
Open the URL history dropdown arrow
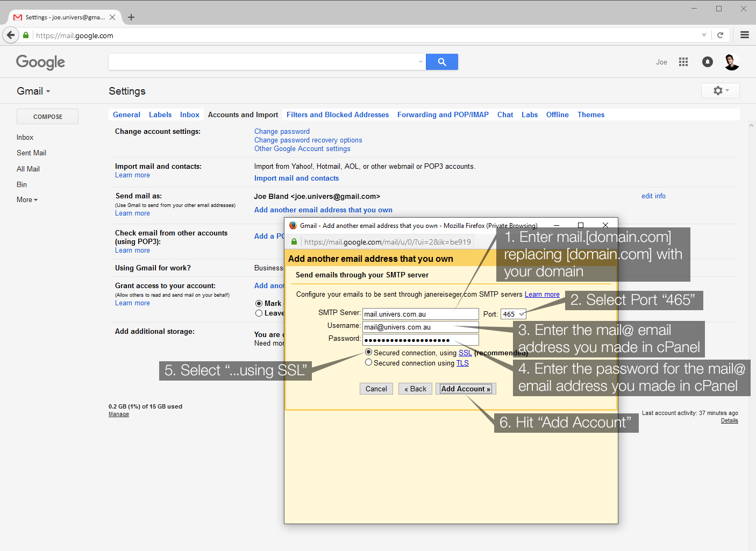pyautogui.click(x=704, y=35)
